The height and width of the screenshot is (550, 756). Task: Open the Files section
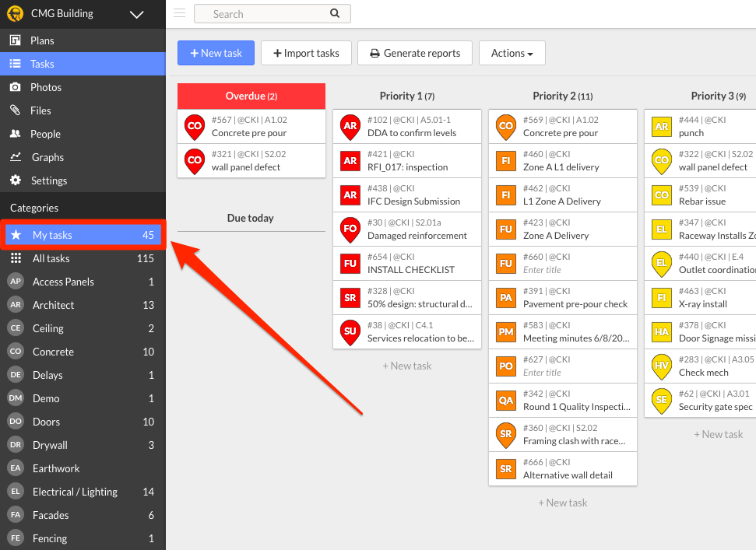83,110
